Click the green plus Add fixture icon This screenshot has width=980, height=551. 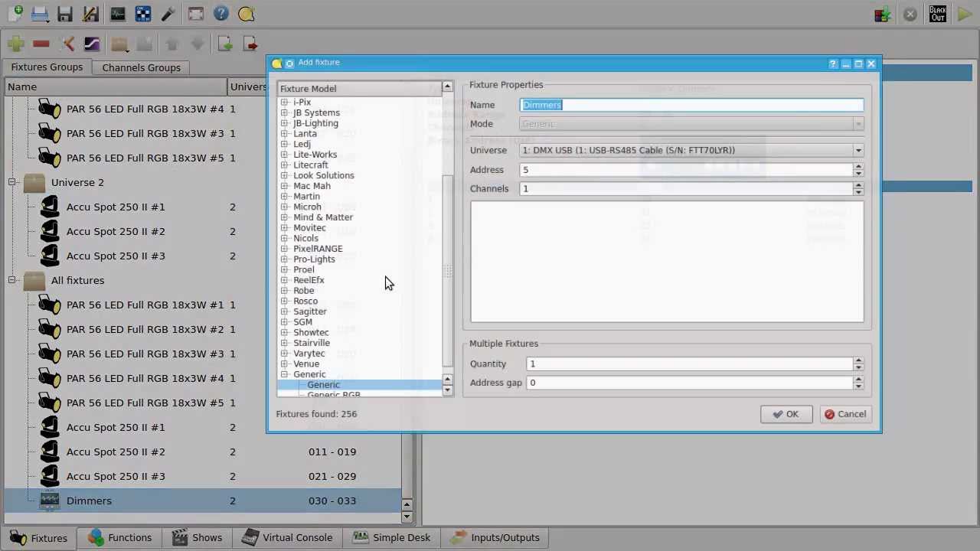(16, 44)
